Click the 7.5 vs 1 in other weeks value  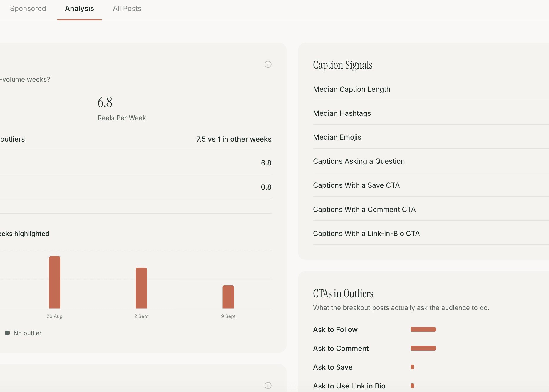234,139
